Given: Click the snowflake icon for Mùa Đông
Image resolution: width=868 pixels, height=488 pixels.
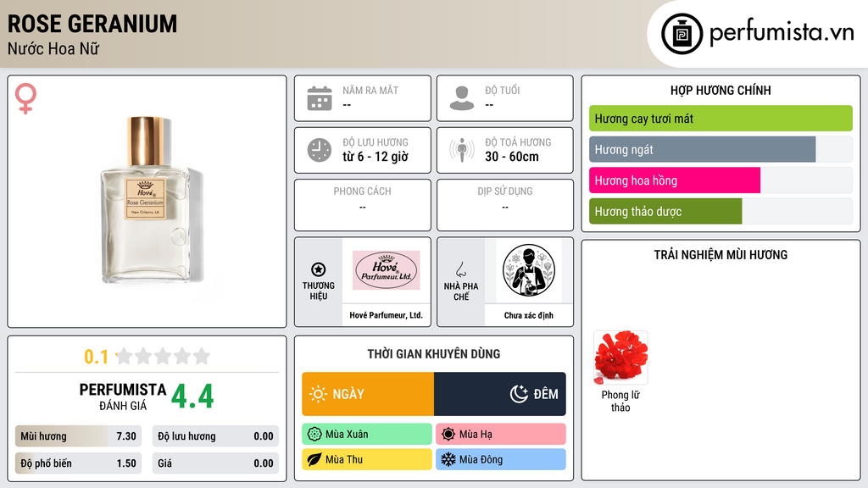Looking at the screenshot, I should click(448, 459).
